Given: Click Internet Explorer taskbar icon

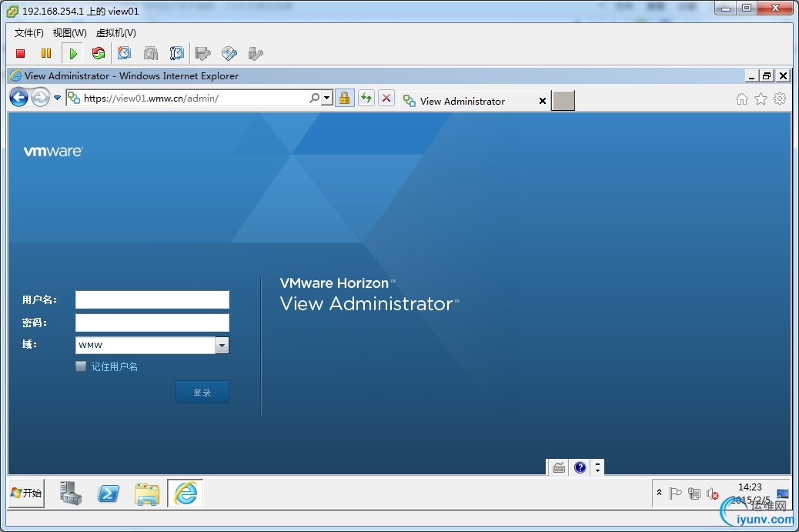Looking at the screenshot, I should tap(186, 494).
